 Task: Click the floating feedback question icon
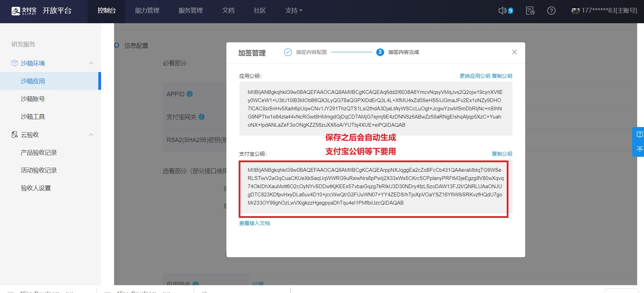pos(640,135)
